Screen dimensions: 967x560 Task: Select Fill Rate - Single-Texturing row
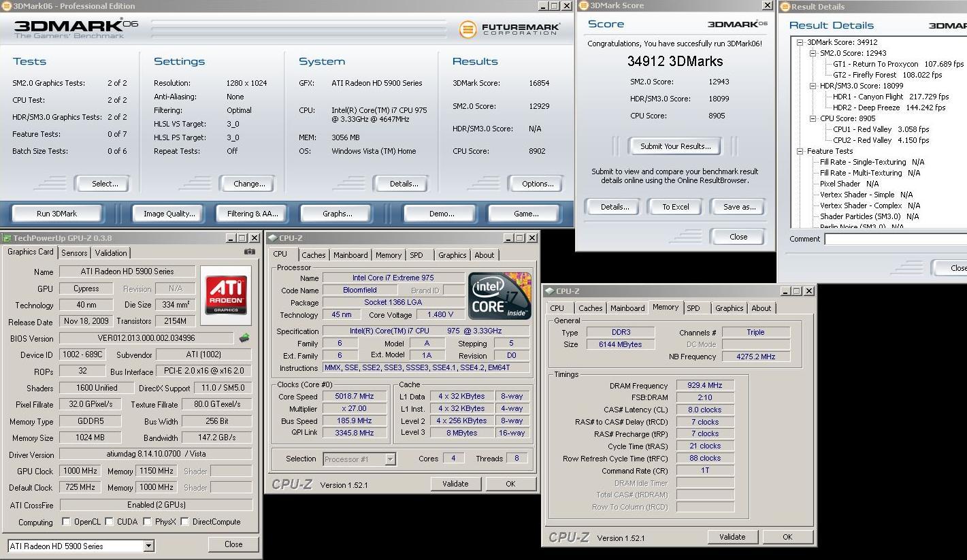[x=872, y=162]
